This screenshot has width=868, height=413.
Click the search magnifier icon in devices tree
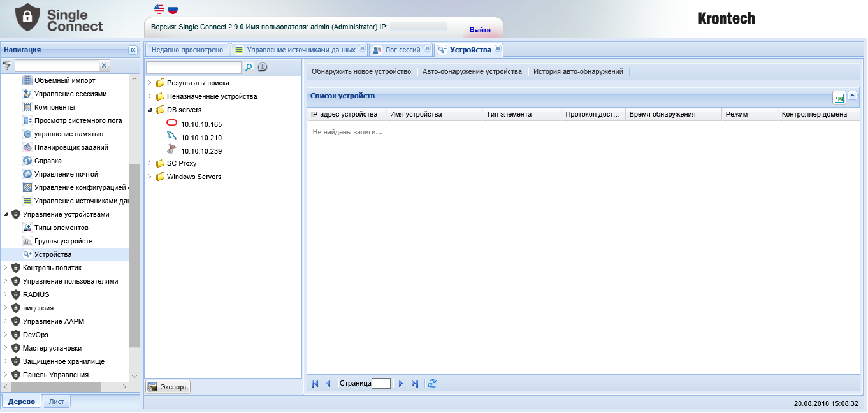point(249,67)
